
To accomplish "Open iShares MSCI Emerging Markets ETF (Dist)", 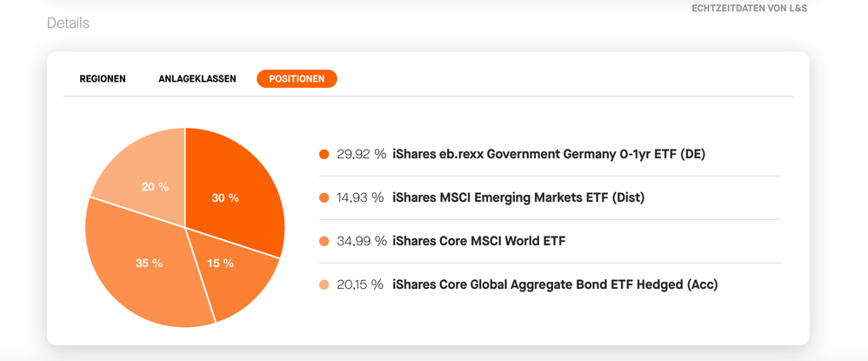I will [x=518, y=198].
